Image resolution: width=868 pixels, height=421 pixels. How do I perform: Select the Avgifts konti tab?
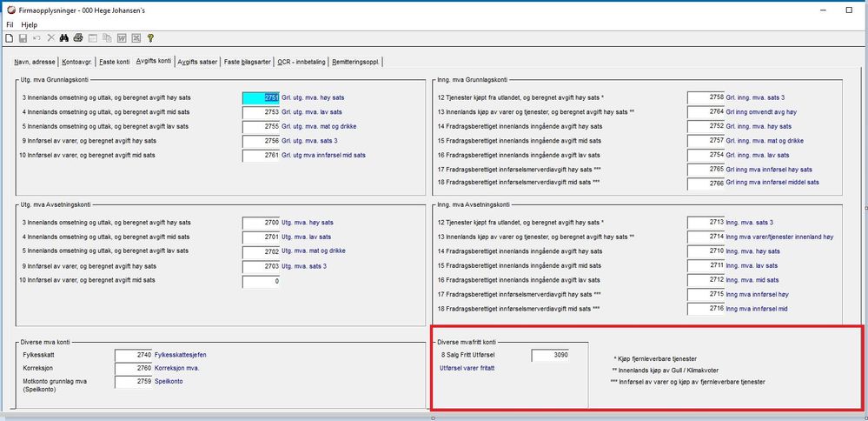point(153,61)
